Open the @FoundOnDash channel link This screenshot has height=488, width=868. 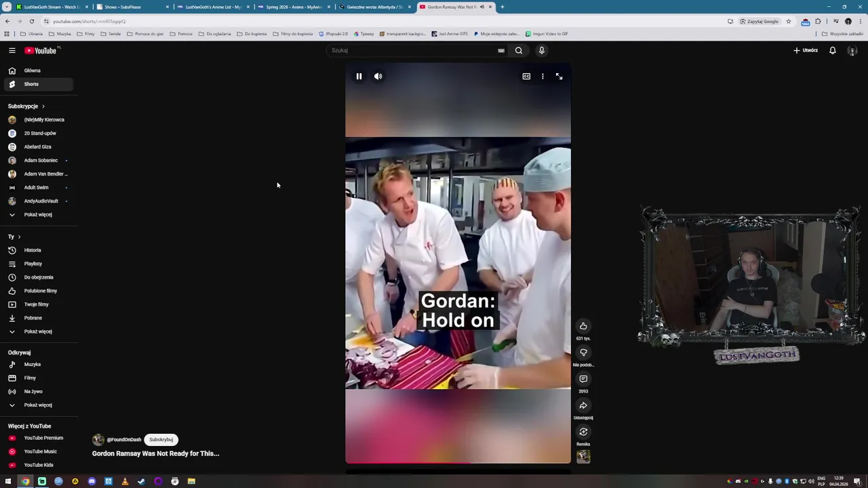click(x=123, y=440)
